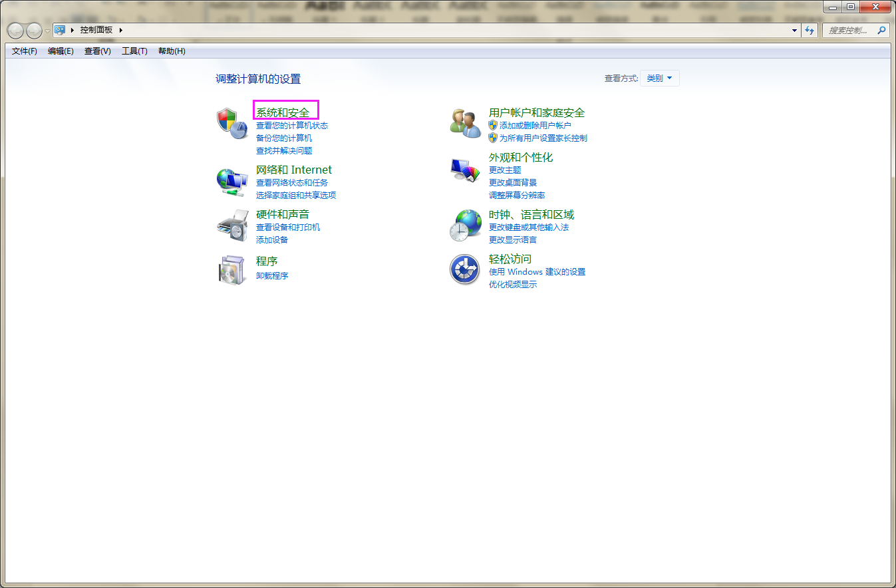This screenshot has width=896, height=588.
Task: Open the address bar history dropdown arrow
Action: tap(794, 29)
